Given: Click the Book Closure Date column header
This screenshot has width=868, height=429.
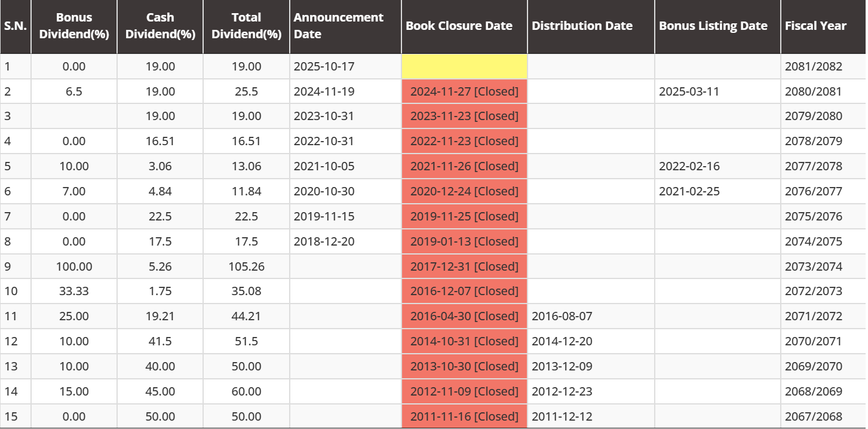Looking at the screenshot, I should coord(459,26).
